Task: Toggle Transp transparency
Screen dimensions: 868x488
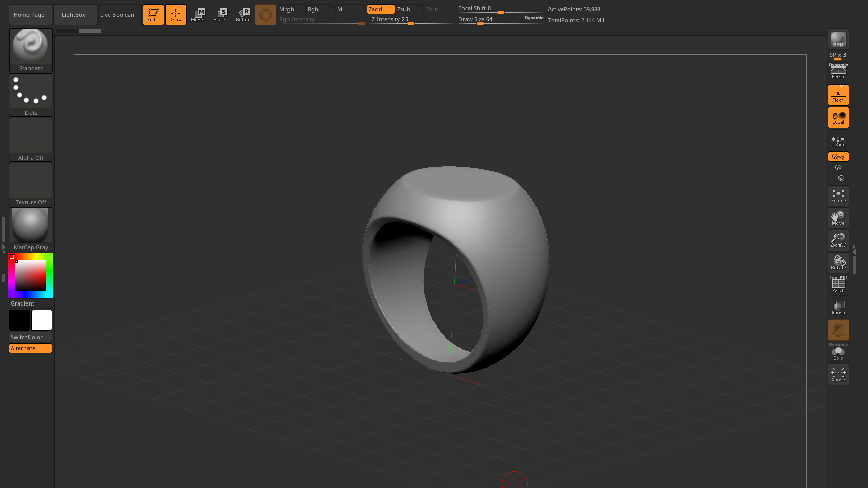Action: 838,308
